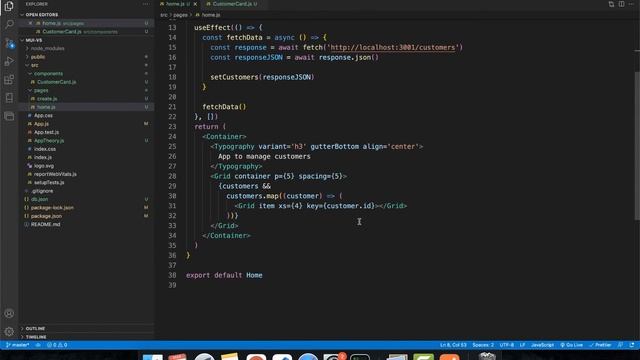Open index.js in file tree
Viewport: 640px width, 360px height.
[x=86, y=157]
